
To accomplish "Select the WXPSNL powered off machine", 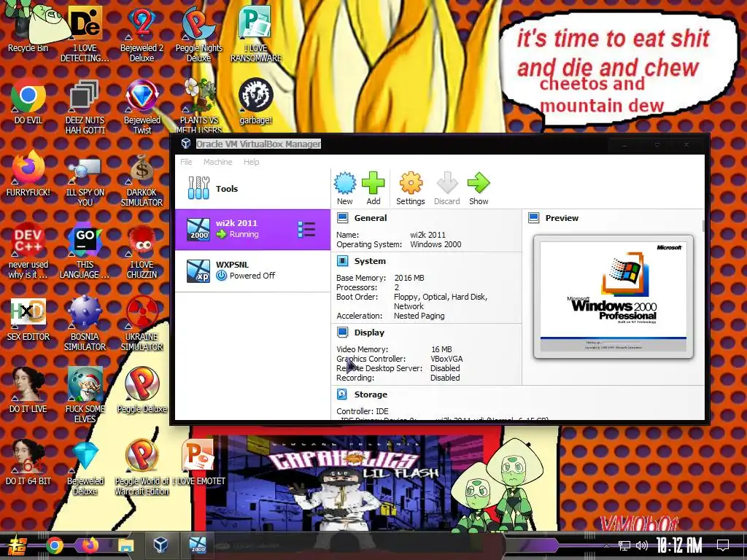I will tap(252, 271).
